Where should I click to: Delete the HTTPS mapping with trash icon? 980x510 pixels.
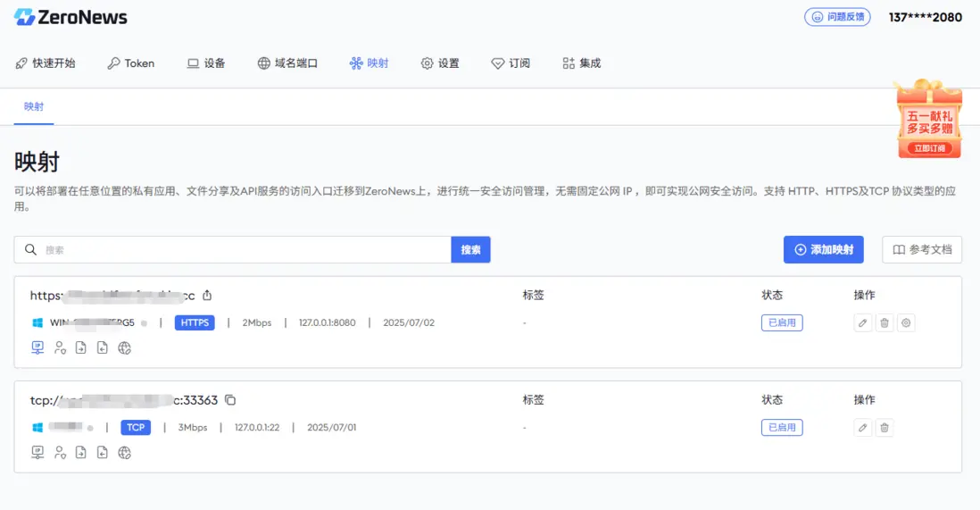884,323
